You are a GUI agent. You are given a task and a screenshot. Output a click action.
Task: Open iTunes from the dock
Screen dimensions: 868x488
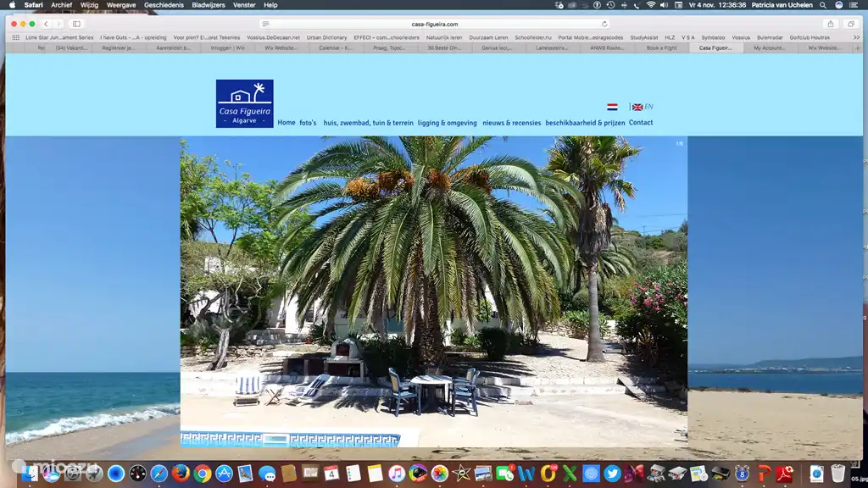pos(397,474)
